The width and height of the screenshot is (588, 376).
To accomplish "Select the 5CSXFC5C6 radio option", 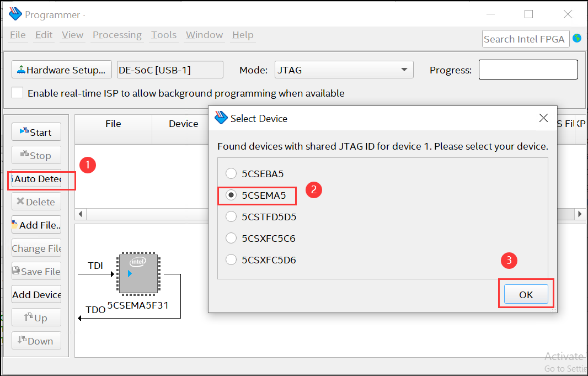I will click(x=231, y=239).
